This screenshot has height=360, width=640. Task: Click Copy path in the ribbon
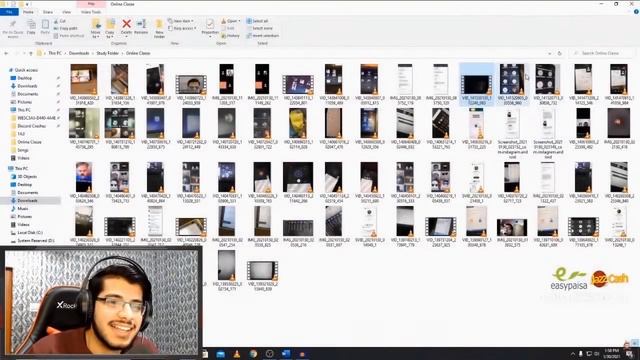pos(65,28)
